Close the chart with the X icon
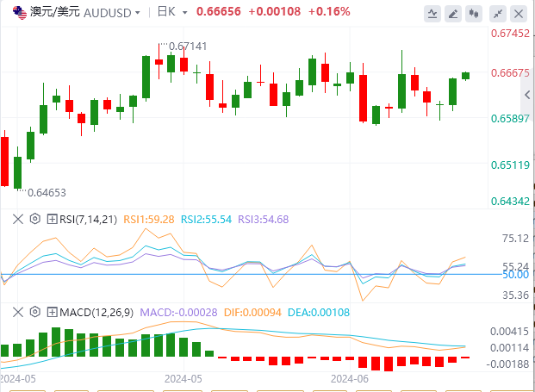This screenshot has width=535, height=392. coord(519,14)
